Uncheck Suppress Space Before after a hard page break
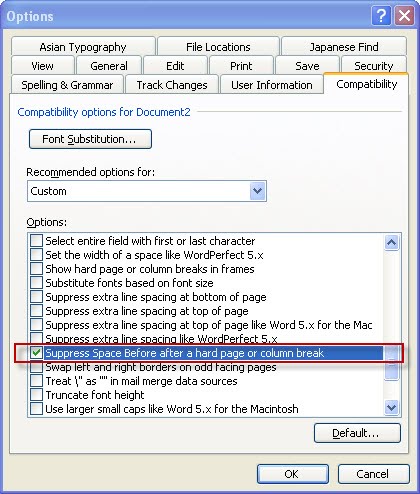The width and height of the screenshot is (420, 494). click(36, 353)
